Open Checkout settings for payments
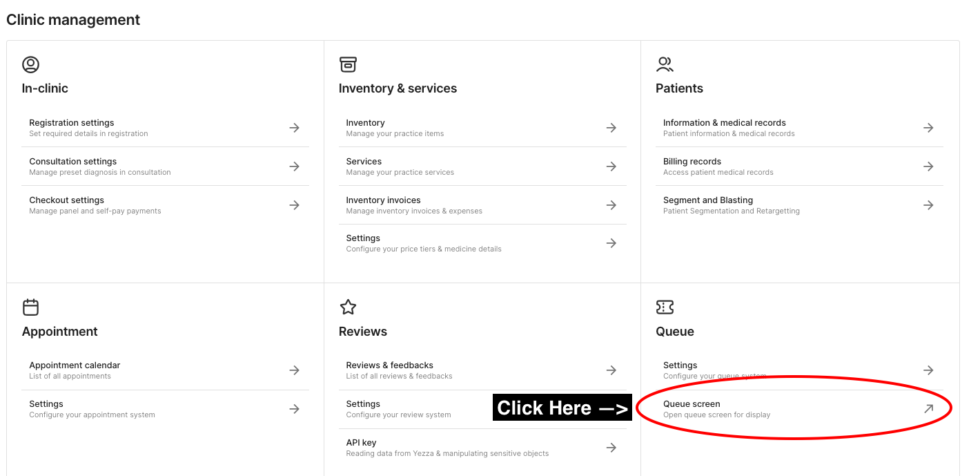The width and height of the screenshot is (980, 476). [x=67, y=204]
